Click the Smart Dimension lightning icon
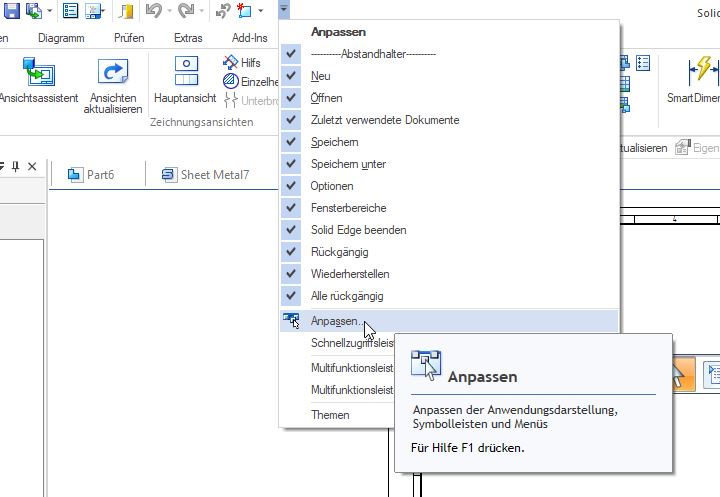Image resolution: width=720 pixels, height=497 pixels. point(703,70)
